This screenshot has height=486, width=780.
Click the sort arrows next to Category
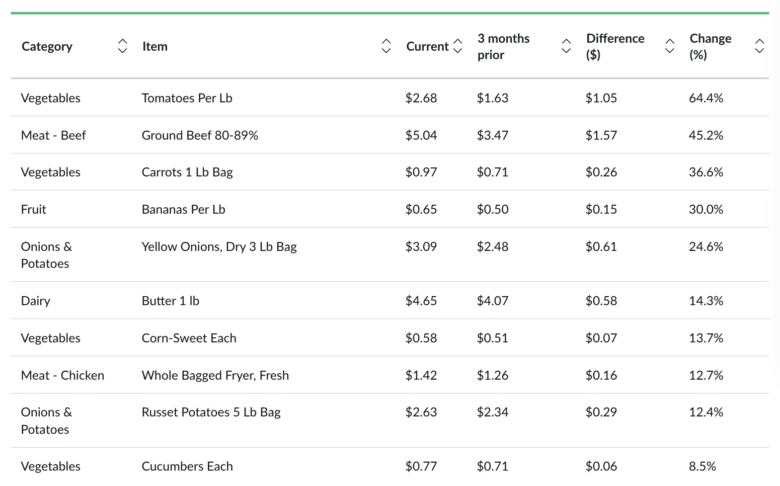click(122, 46)
